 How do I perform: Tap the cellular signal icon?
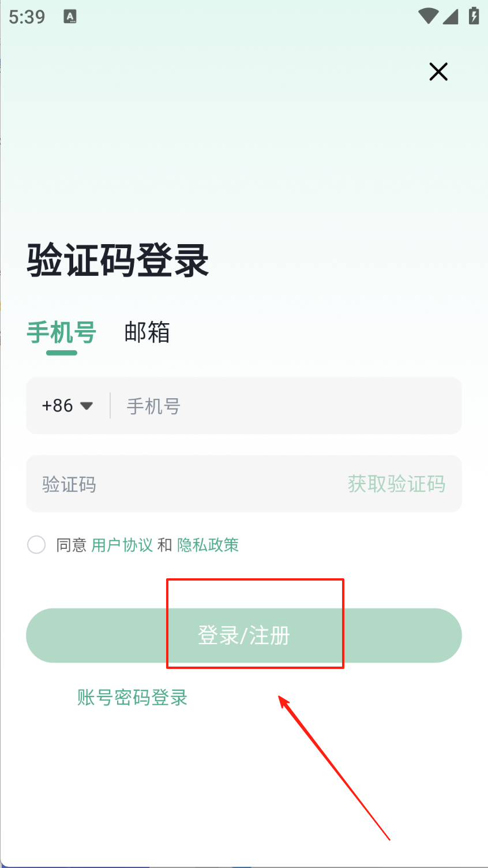[x=451, y=16]
